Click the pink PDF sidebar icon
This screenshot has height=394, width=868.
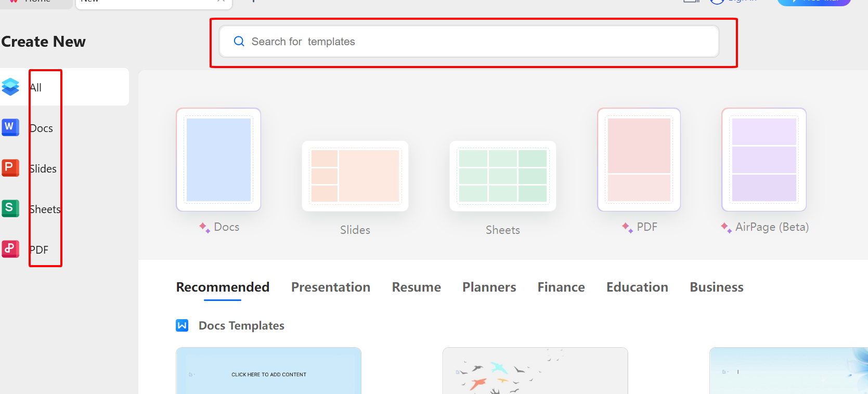pos(10,249)
